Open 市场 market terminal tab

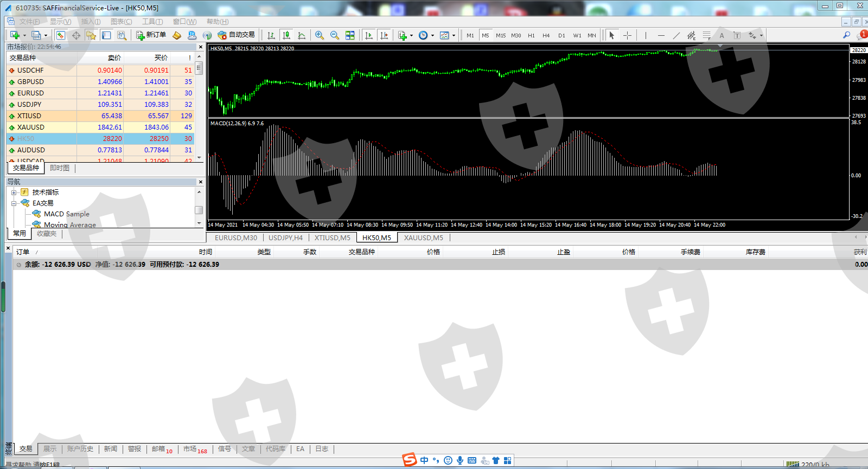point(195,449)
